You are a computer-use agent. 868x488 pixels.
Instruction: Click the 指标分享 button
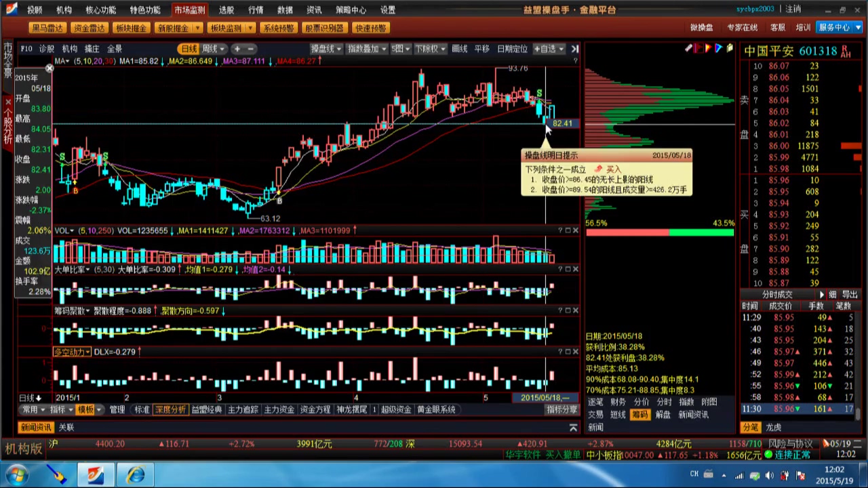[x=561, y=409]
